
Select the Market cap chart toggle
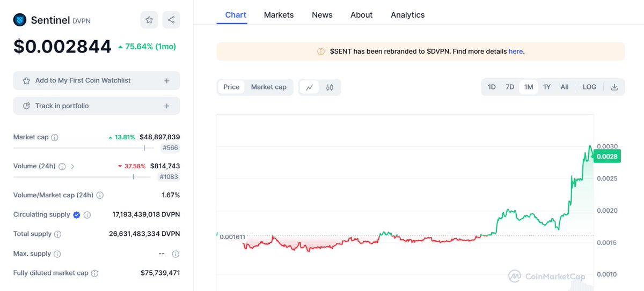click(x=269, y=87)
